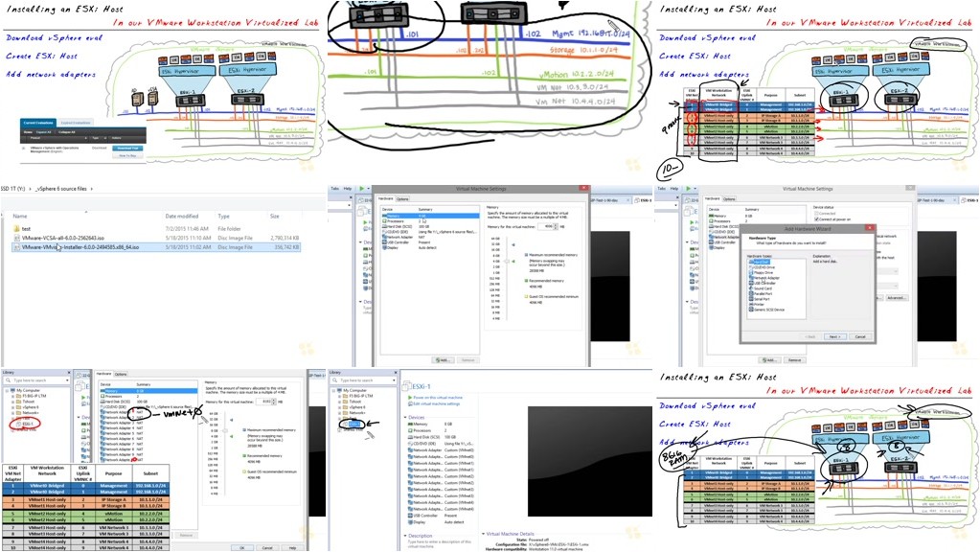980x552 pixels.
Task: Collapse Devices section in ESXi-1 summary view
Action: click(x=405, y=417)
